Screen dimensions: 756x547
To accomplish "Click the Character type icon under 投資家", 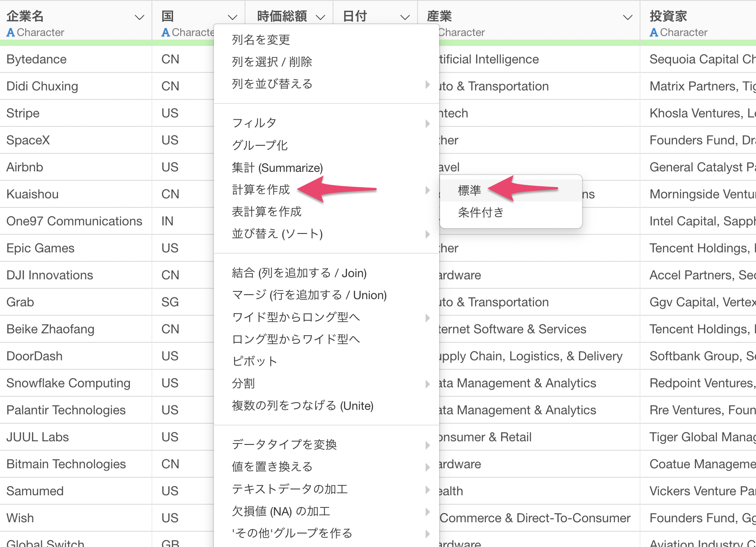I will click(x=654, y=32).
